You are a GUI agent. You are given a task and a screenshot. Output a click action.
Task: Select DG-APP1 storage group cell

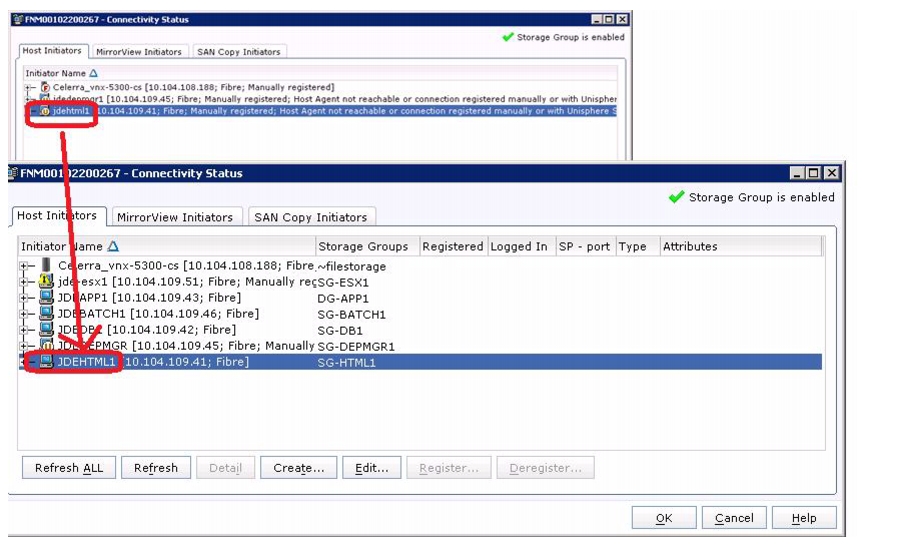pyautogui.click(x=343, y=299)
